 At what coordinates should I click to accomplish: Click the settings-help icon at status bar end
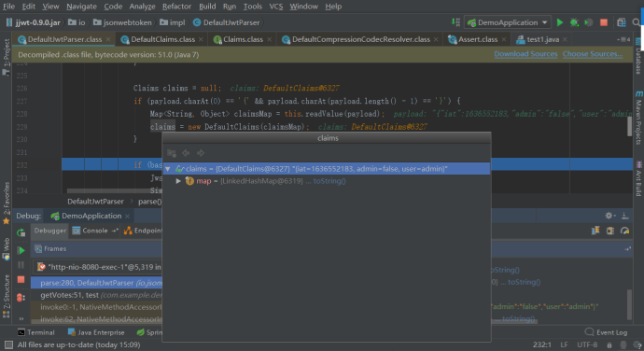click(x=637, y=344)
